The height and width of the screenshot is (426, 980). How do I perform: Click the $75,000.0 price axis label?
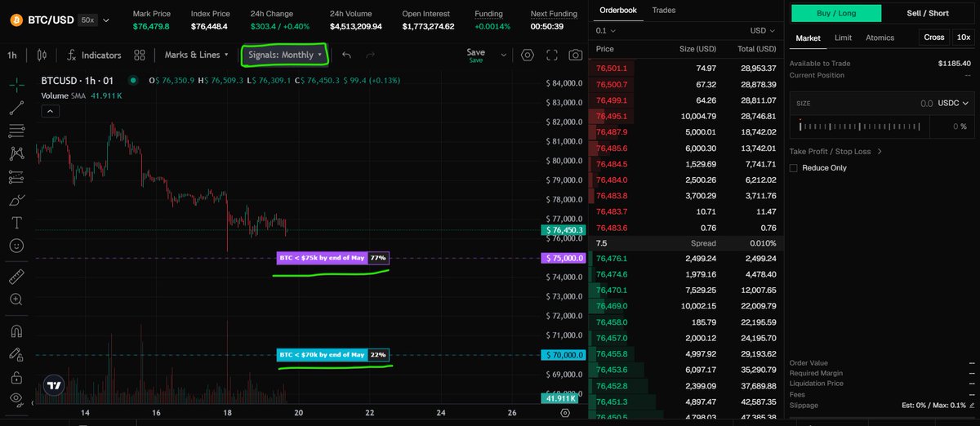click(564, 258)
